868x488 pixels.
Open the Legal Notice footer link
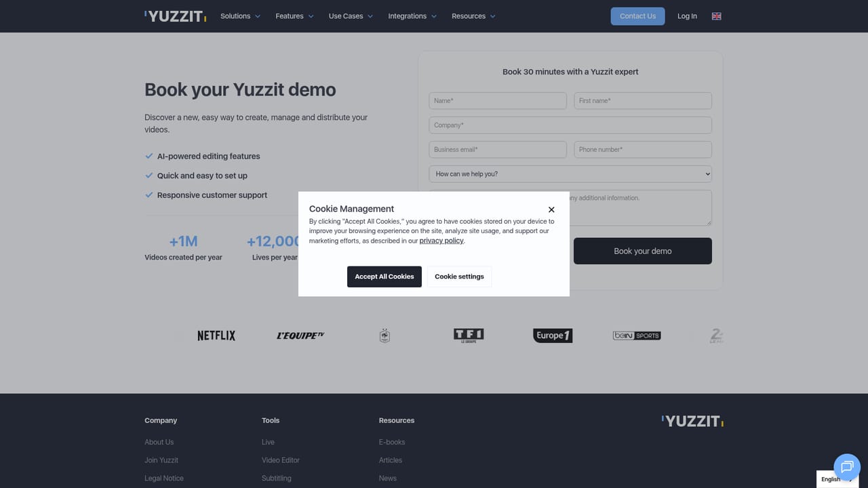pos(164,479)
